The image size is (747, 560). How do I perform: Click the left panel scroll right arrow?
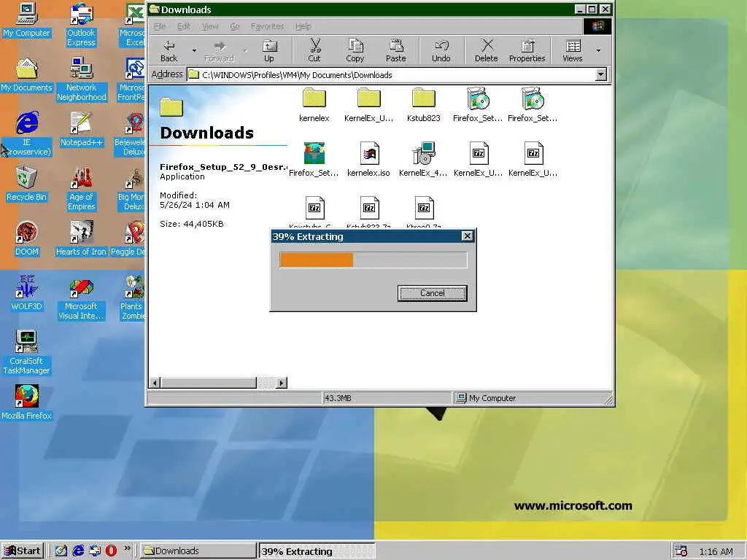point(282,382)
